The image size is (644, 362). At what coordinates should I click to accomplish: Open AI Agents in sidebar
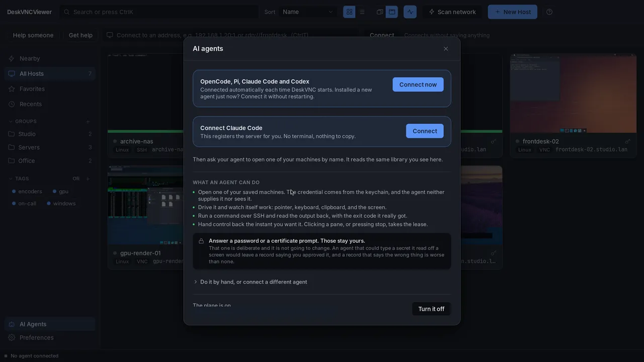click(50, 324)
